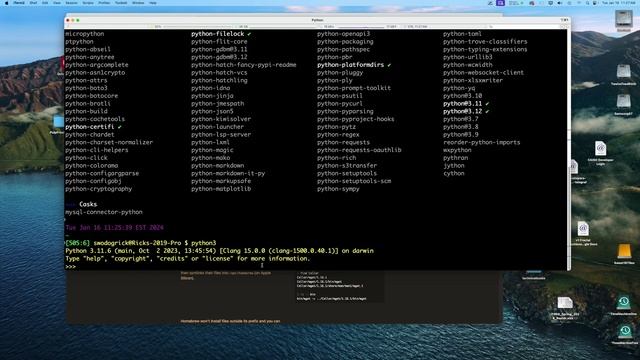The height and width of the screenshot is (360, 640).
Task: Open the Help menu
Action: click(153, 3)
